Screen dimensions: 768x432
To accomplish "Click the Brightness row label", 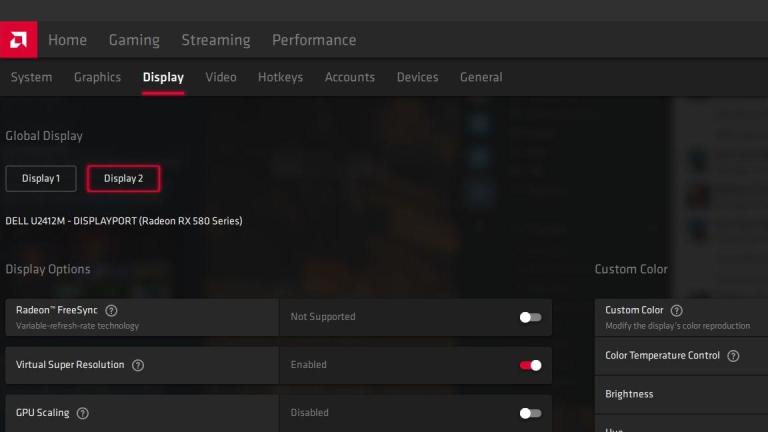I will pos(629,394).
